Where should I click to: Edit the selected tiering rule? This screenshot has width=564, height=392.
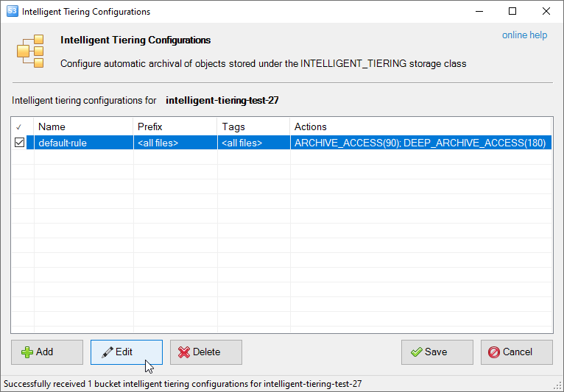(x=127, y=352)
